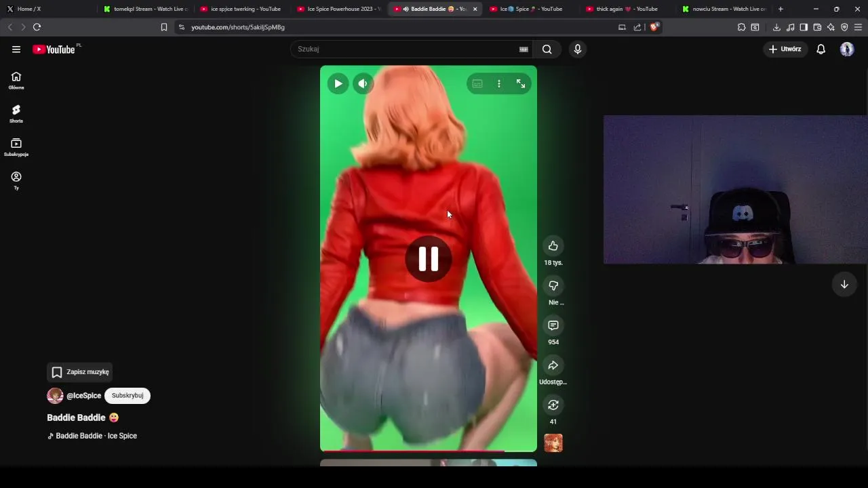Click the magnifier search button

click(547, 49)
